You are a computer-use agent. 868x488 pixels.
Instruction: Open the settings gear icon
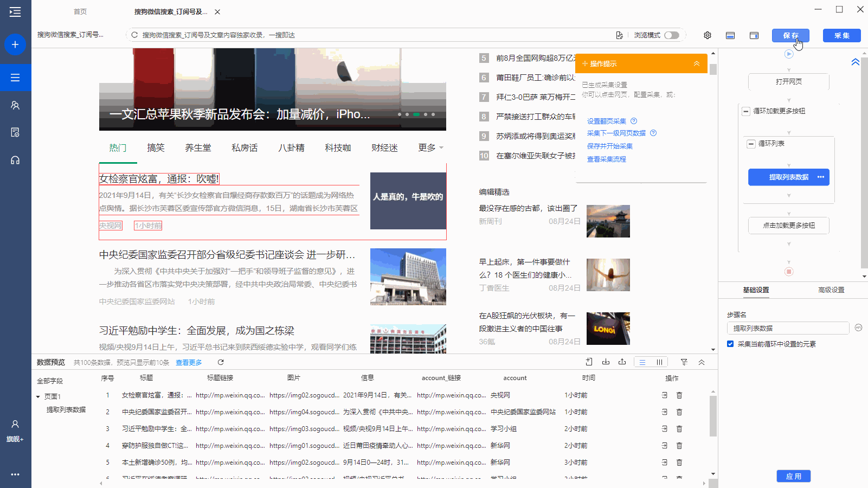tap(708, 35)
